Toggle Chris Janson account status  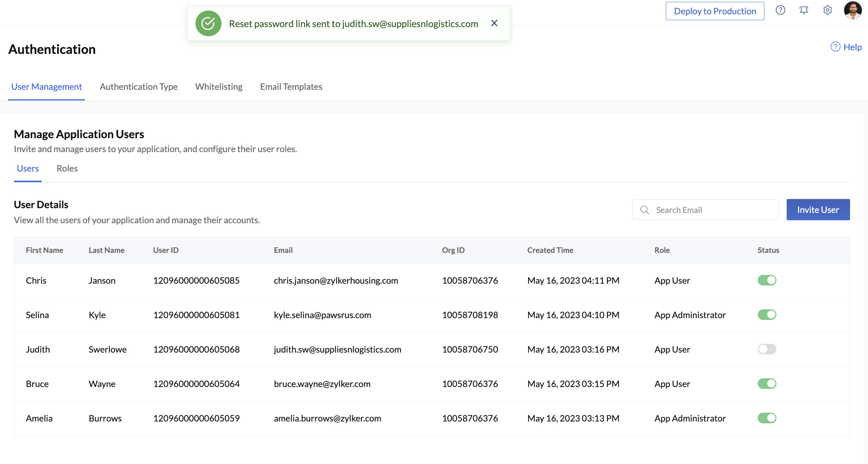click(767, 280)
